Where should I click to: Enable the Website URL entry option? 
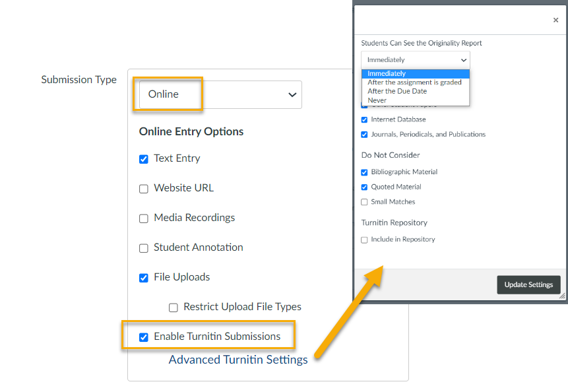point(144,188)
